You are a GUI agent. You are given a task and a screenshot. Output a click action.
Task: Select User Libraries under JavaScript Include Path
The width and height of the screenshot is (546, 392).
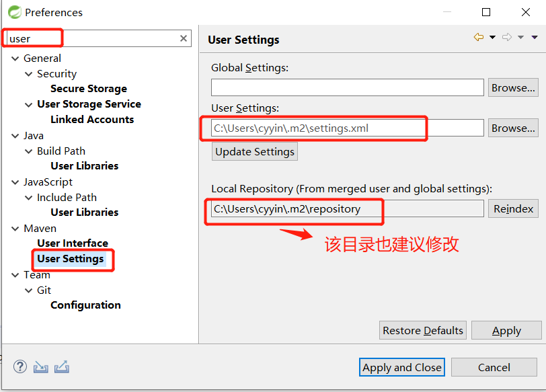pyautogui.click(x=85, y=212)
